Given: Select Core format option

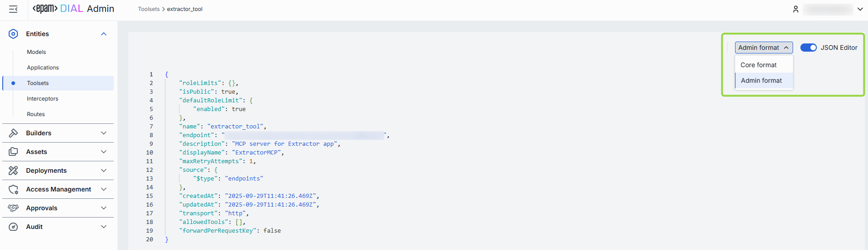Looking at the screenshot, I should click(758, 65).
